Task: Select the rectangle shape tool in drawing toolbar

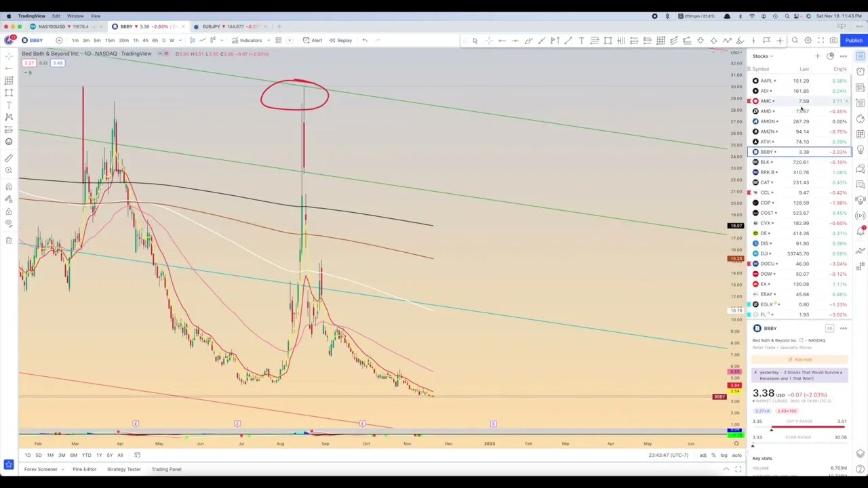Action: tap(608, 41)
